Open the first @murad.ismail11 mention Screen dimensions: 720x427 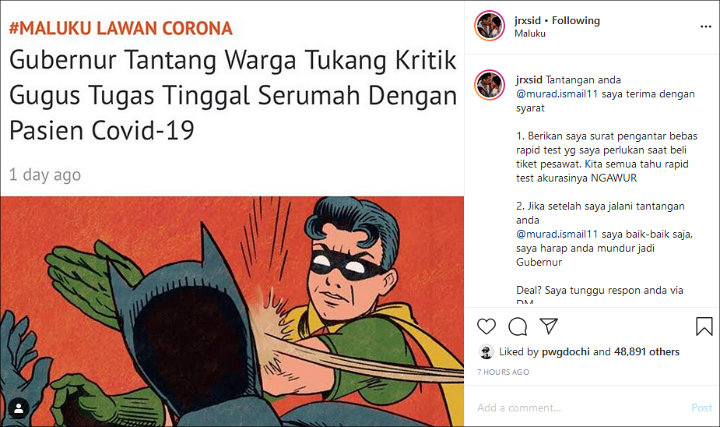(557, 94)
